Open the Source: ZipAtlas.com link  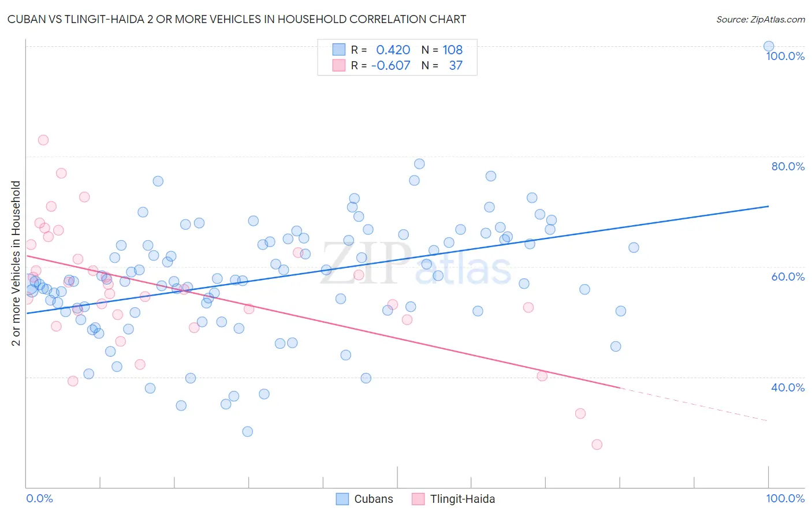pyautogui.click(x=761, y=19)
